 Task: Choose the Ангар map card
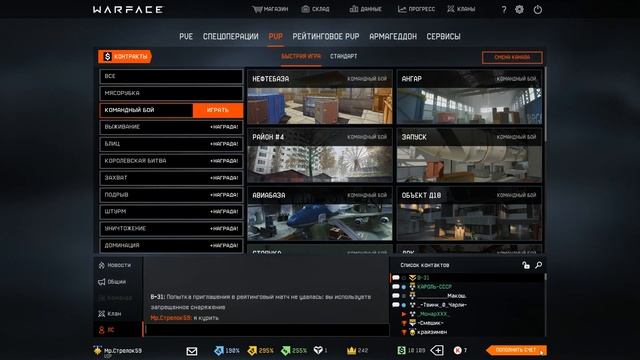pyautogui.click(x=469, y=97)
